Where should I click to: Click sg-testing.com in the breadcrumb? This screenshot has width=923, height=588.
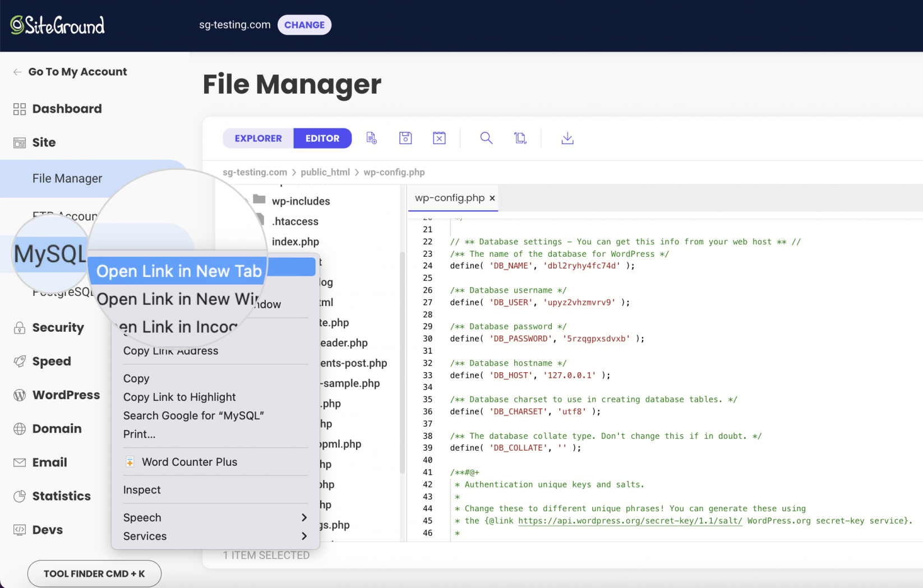click(255, 172)
